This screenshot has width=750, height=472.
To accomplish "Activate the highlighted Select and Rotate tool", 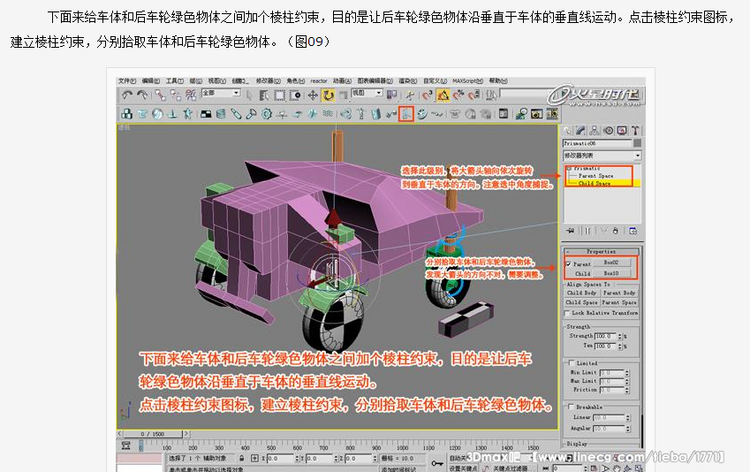I will coord(328,95).
